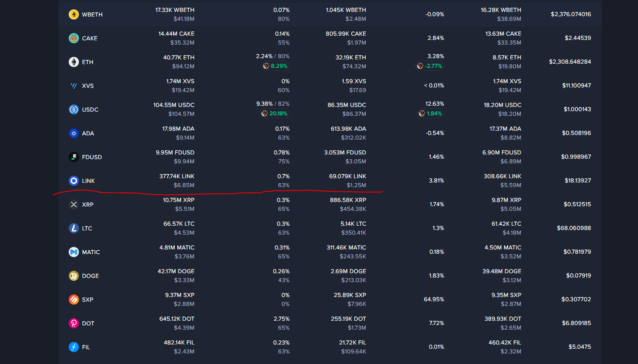
Task: Open the DOGE market row label
Action: [x=90, y=276]
